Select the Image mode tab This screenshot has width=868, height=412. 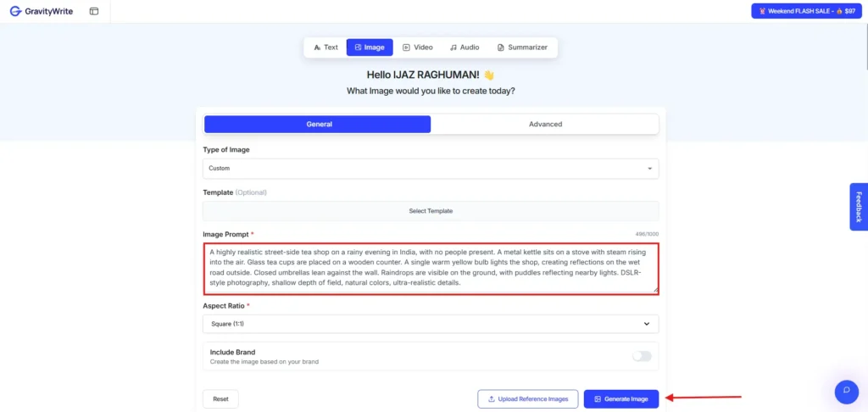pyautogui.click(x=369, y=47)
